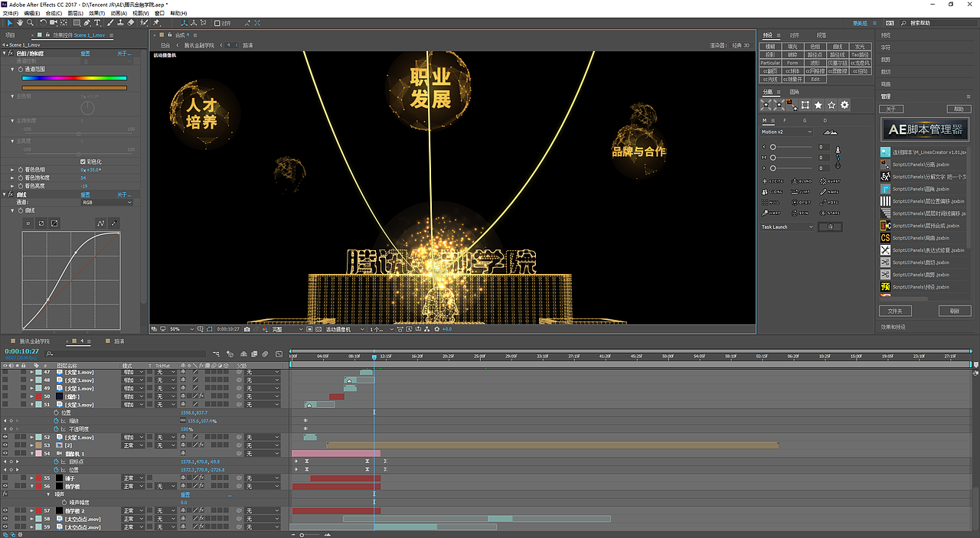The height and width of the screenshot is (538, 980).
Task: Select the Clone Stamp tool
Action: coord(120,23)
